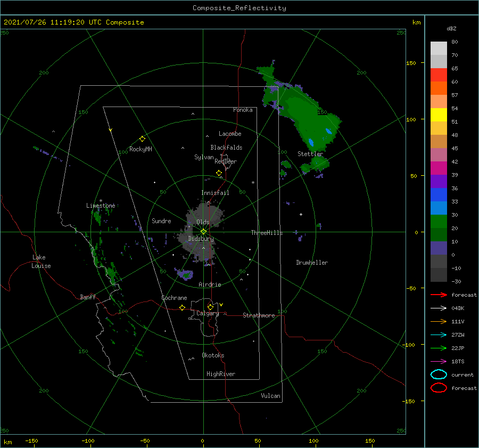Click the yellow 51 dBZ color swatch
This screenshot has height=448, width=479.
coord(439,115)
